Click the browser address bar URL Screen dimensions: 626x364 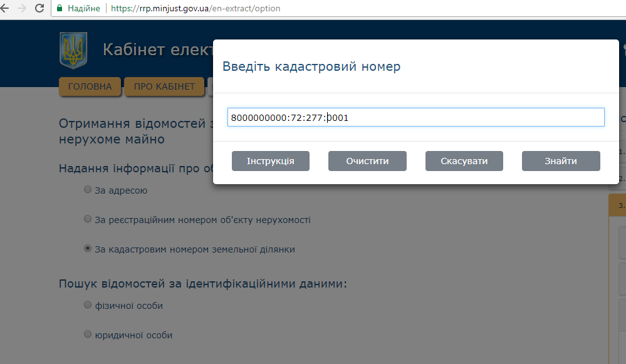[x=196, y=9]
